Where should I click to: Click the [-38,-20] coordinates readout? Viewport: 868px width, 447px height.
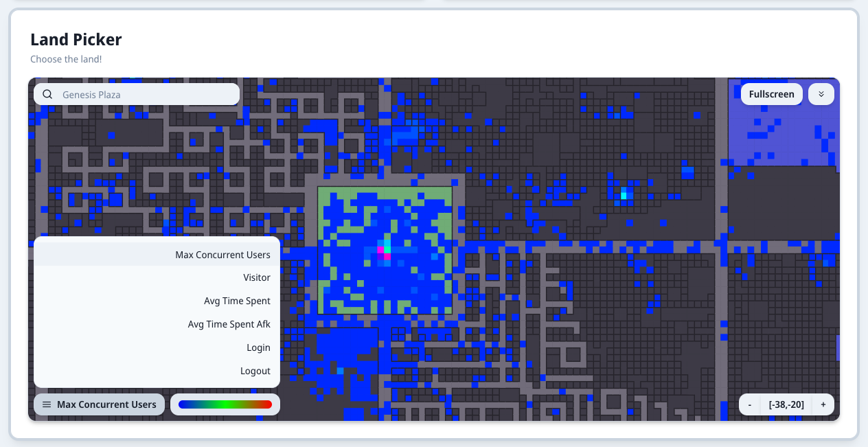(x=786, y=404)
